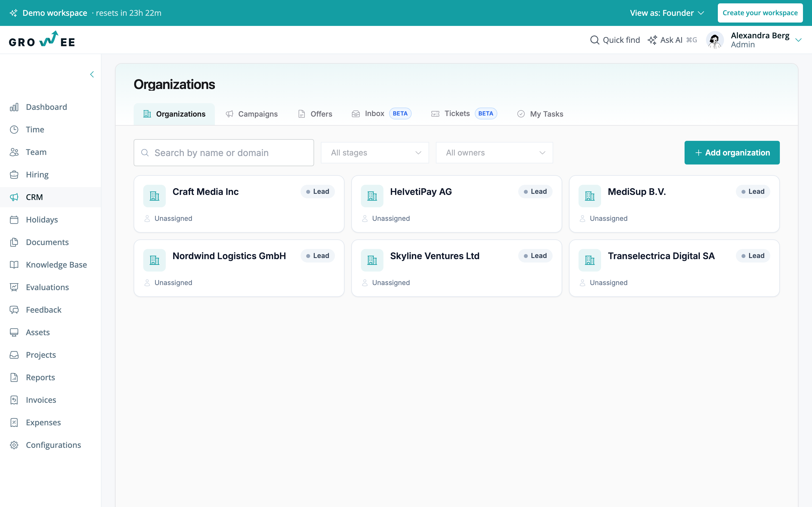
Task: Expand the Alexandra Berg account menu chevron
Action: click(x=798, y=40)
